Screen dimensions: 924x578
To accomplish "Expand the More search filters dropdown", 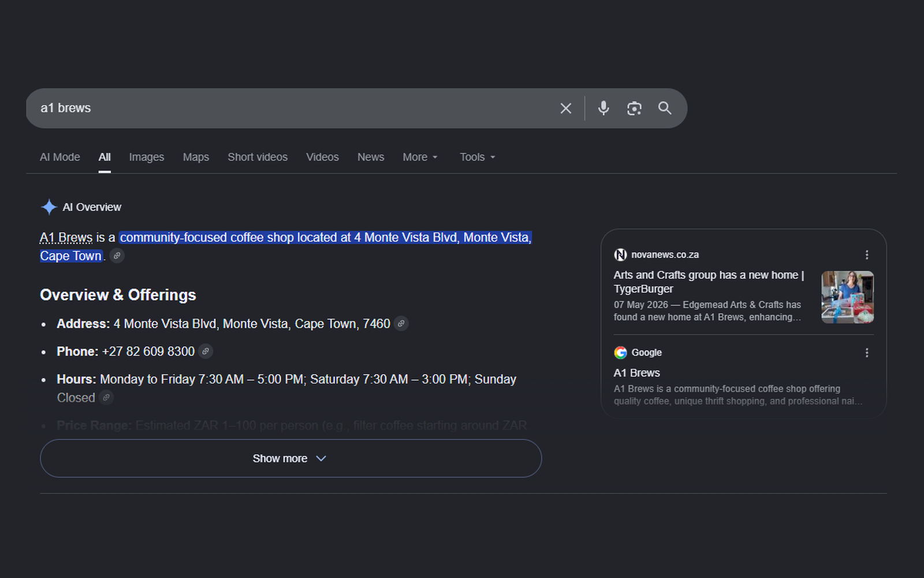I will coord(420,157).
